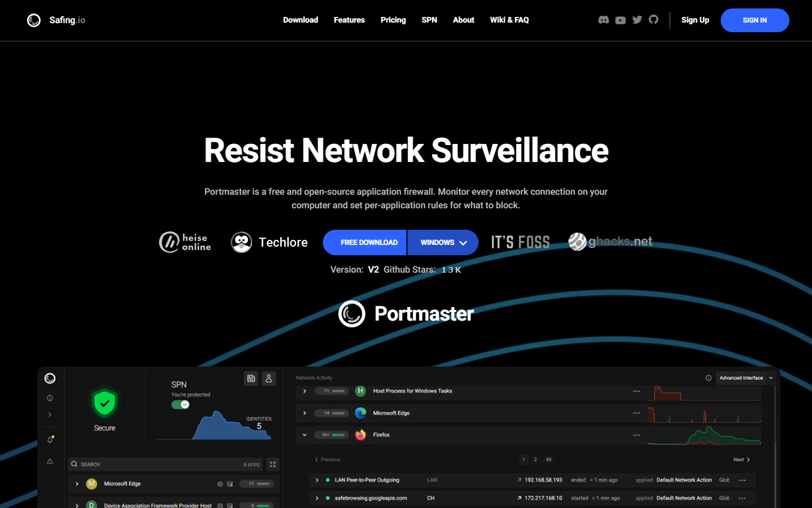Click the ghacks.net logo
Image resolution: width=812 pixels, height=508 pixels.
pyautogui.click(x=610, y=242)
